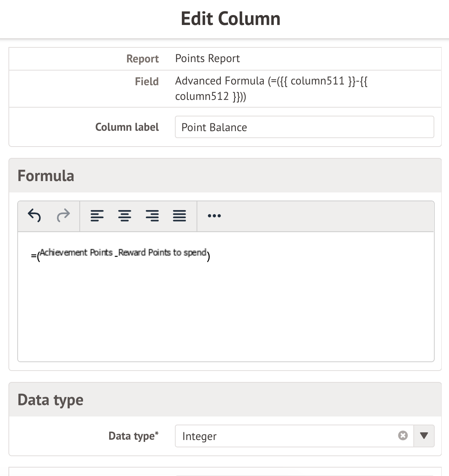Select the Reward Points to spend placeholder
This screenshot has width=449, height=476.
(x=162, y=253)
